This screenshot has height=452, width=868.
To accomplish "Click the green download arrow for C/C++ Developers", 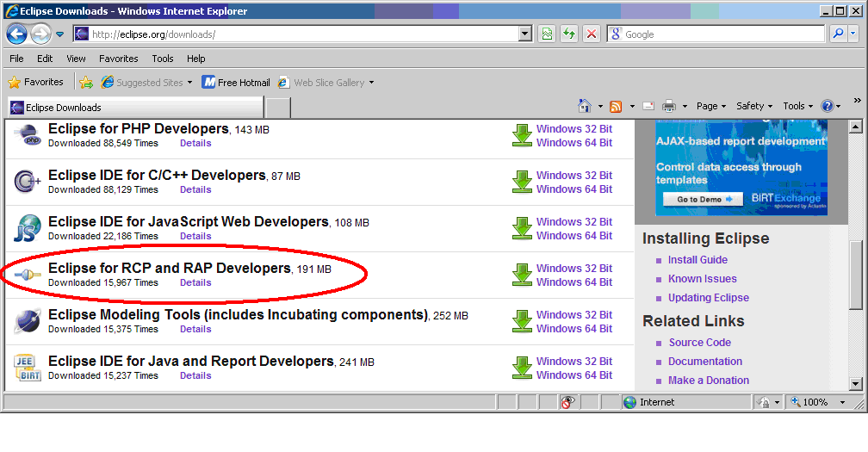I will [522, 182].
